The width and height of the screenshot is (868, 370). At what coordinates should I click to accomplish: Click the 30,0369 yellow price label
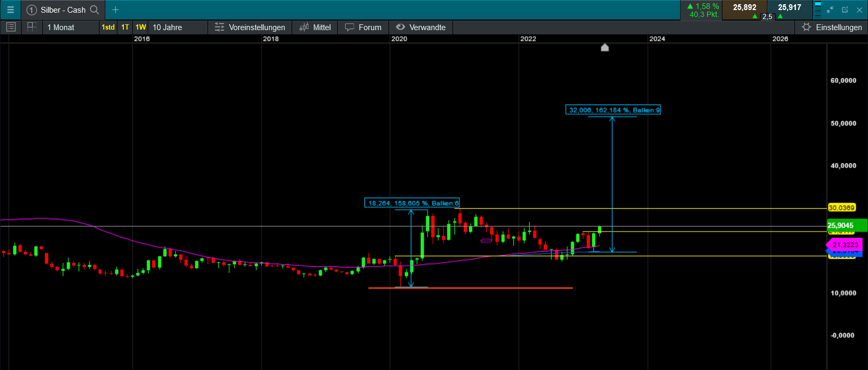click(x=842, y=208)
